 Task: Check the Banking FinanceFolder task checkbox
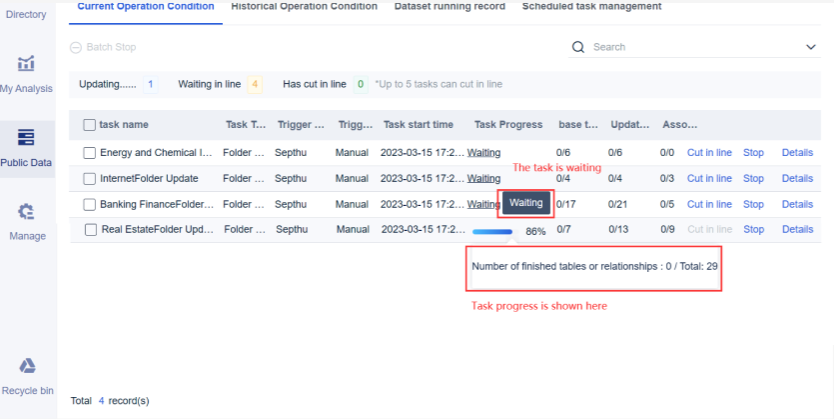click(x=89, y=205)
